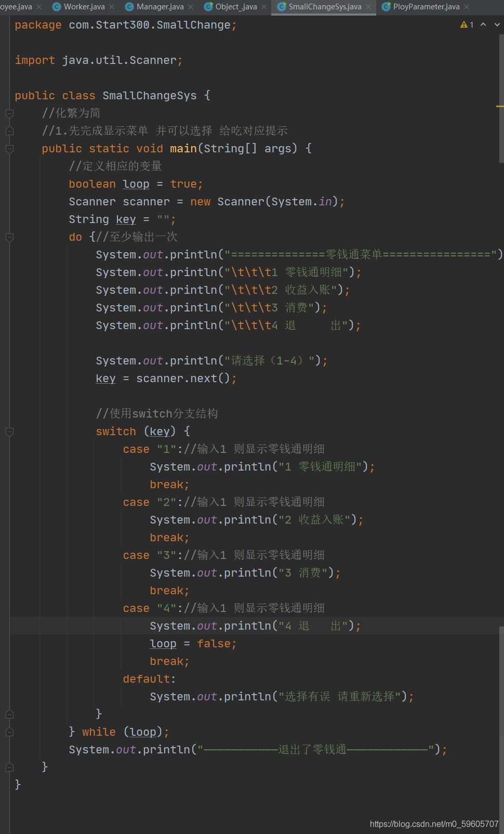Switch to the oyee.java tab

(x=16, y=7)
